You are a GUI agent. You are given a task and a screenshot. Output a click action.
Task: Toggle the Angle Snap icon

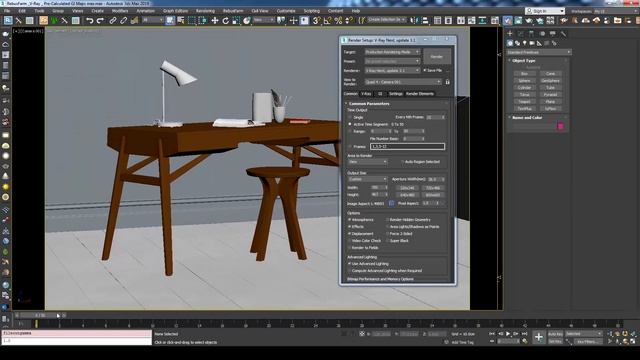(x=327, y=20)
